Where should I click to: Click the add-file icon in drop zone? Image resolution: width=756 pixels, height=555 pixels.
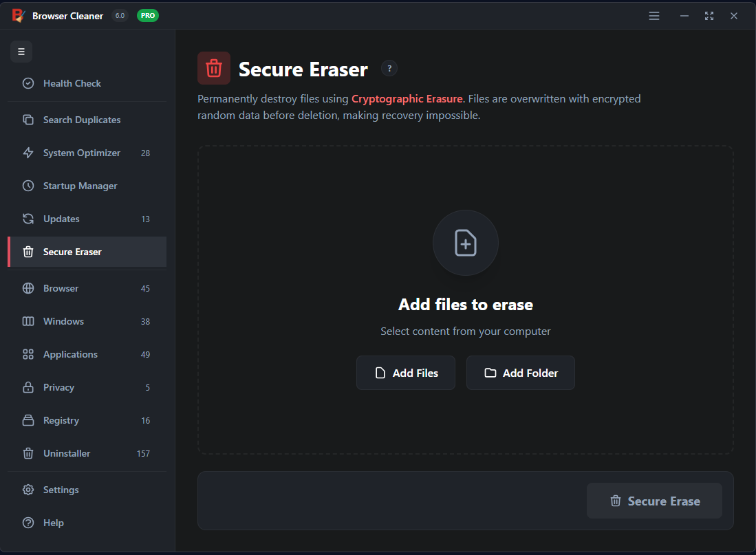[465, 243]
